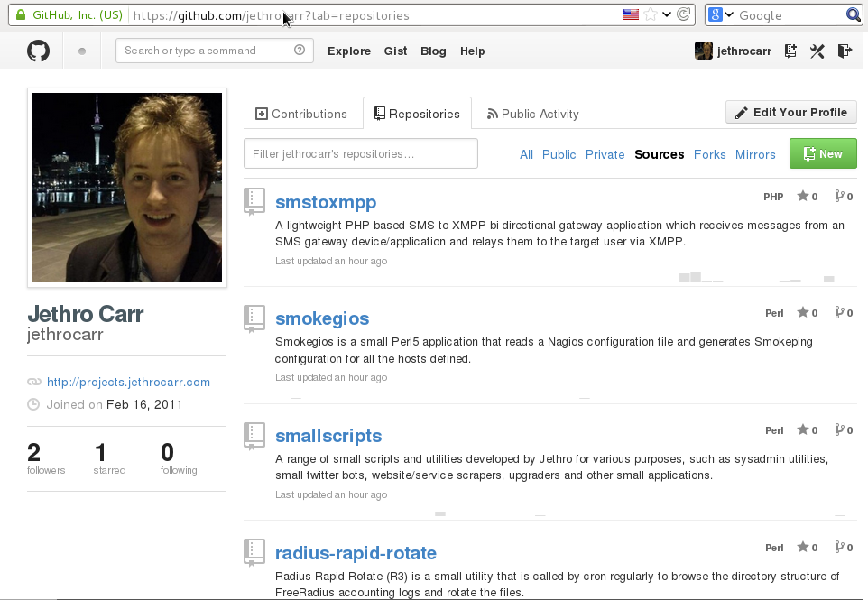
Task: View the 0 following list
Action: 179,458
